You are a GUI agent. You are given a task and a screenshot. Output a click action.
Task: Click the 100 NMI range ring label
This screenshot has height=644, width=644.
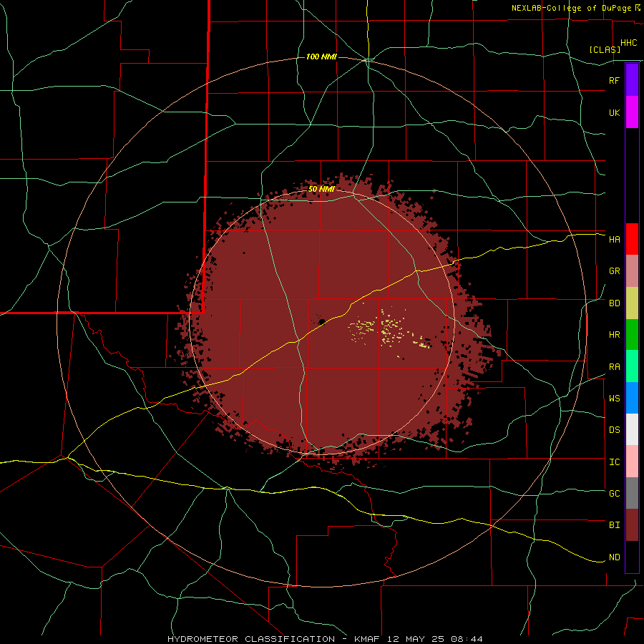[321, 57]
